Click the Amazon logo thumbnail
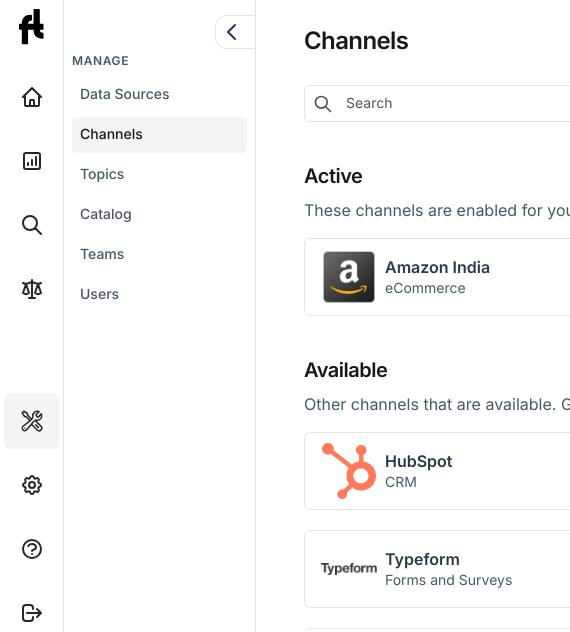This screenshot has width=570, height=632. pos(349,277)
